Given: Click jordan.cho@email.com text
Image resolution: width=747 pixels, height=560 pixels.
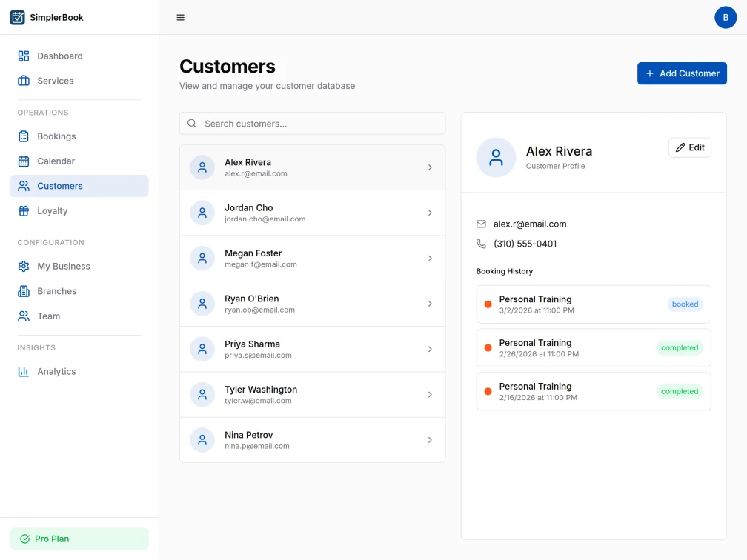Looking at the screenshot, I should pos(265,219).
